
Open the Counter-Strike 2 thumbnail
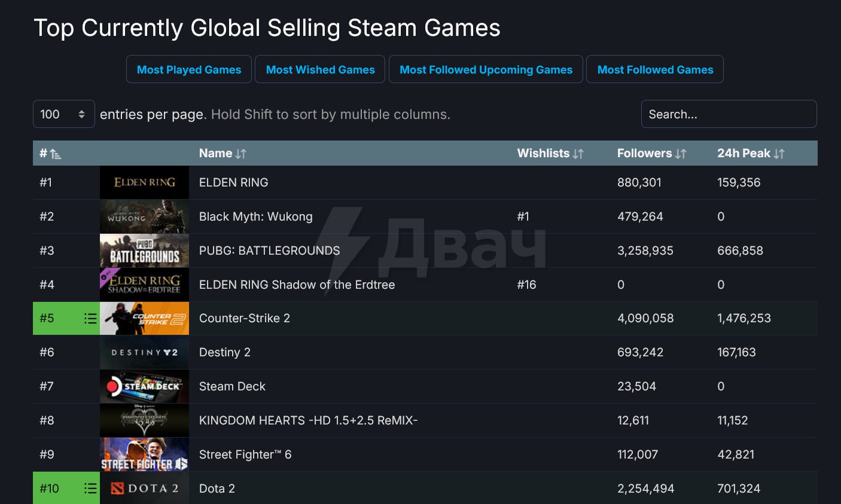[144, 319]
